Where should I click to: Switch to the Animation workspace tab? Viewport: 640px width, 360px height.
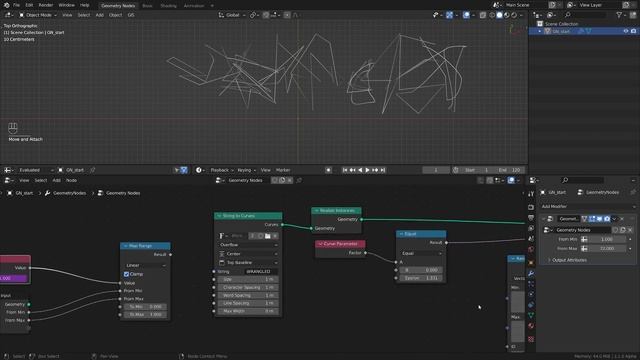tap(194, 6)
